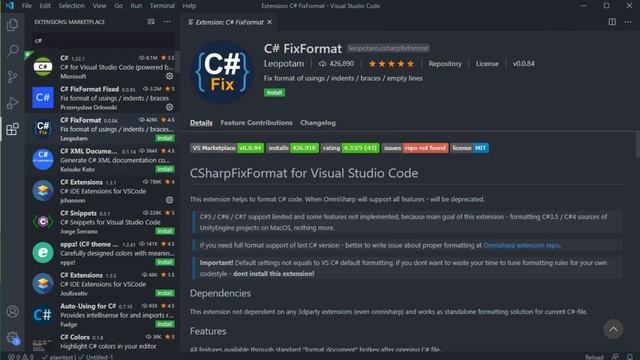Clear extensions search results icon
The width and height of the screenshot is (640, 360).
(151, 22)
